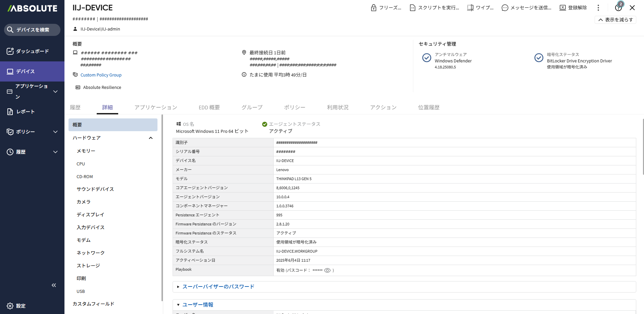
Task: Open the three-dot more actions menu
Action: click(x=598, y=8)
